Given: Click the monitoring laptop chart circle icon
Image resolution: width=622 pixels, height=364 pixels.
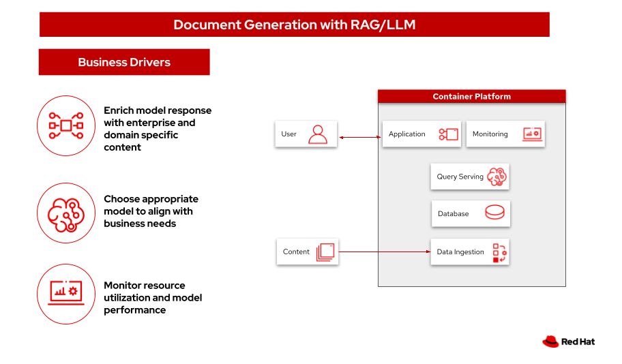Looking at the screenshot, I should (x=66, y=294).
